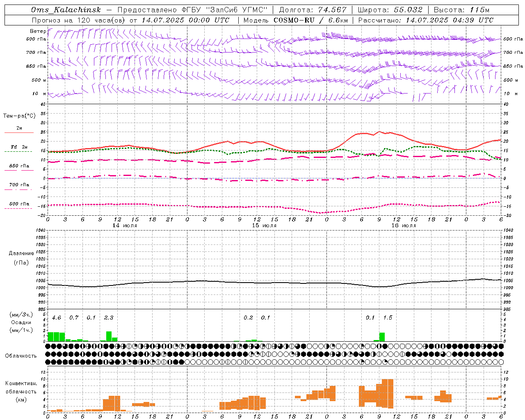Click the 16 июля date label
The width and height of the screenshot is (525, 420).
coord(404,225)
